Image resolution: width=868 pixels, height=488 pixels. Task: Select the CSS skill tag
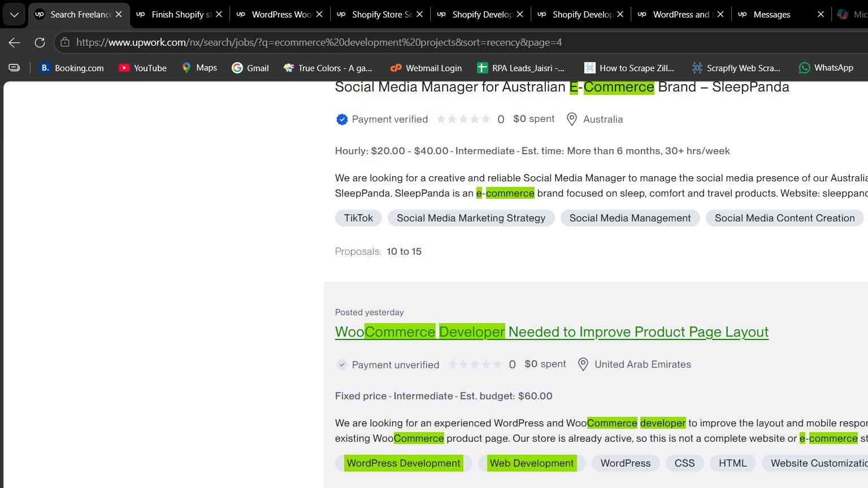pos(684,463)
